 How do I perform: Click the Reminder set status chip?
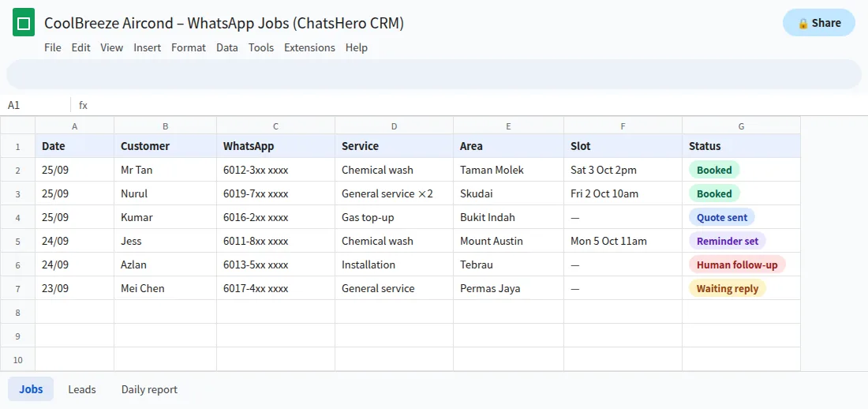(728, 241)
